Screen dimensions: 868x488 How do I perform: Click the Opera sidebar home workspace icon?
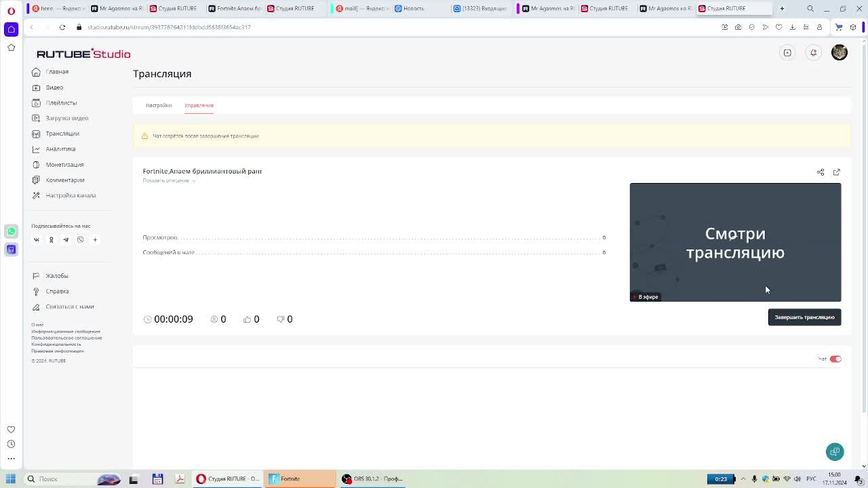click(x=11, y=29)
